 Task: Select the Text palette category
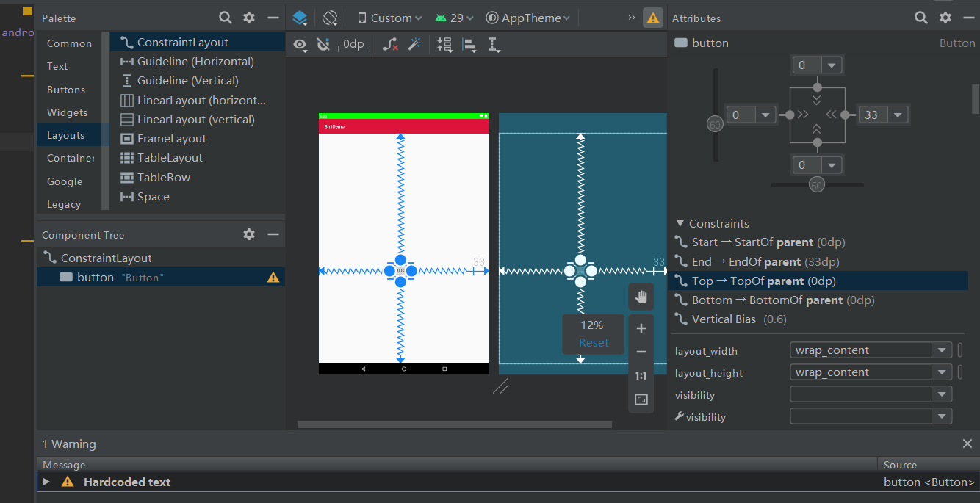tap(57, 66)
